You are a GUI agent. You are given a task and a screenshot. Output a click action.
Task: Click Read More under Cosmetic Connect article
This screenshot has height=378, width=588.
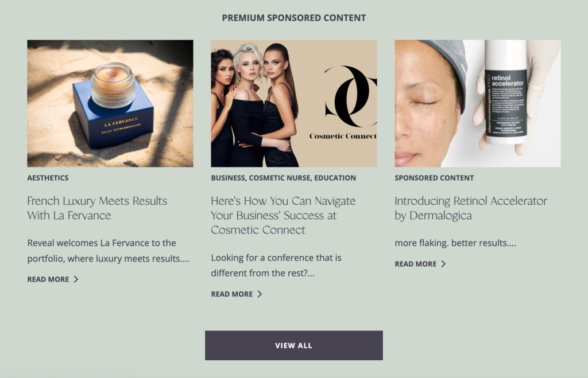(232, 294)
